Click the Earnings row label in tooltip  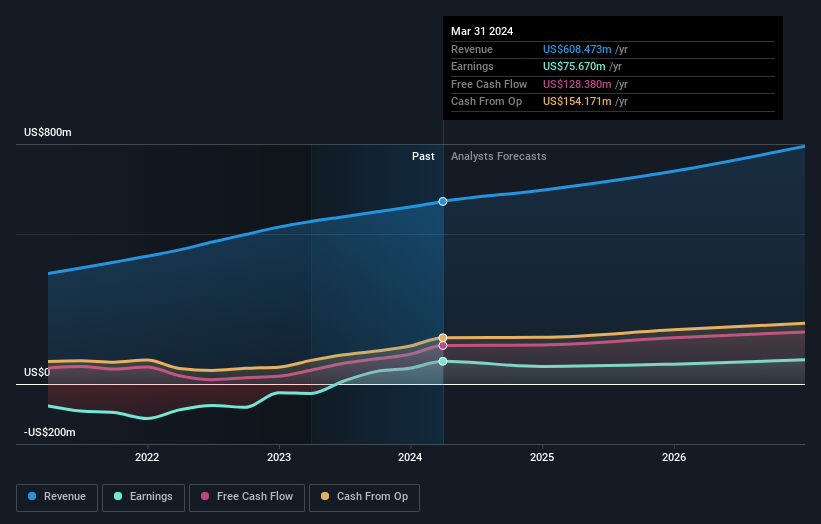[x=472, y=66]
